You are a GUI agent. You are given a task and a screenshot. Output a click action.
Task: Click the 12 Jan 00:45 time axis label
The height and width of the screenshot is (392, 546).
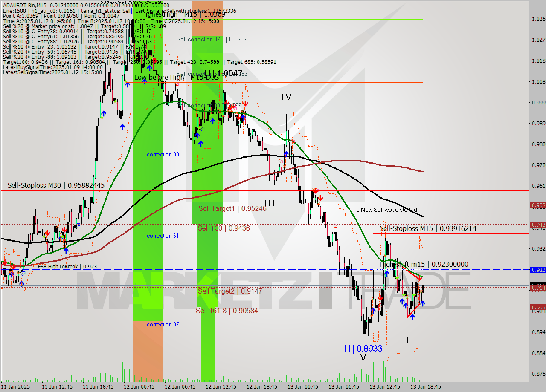tap(139, 387)
